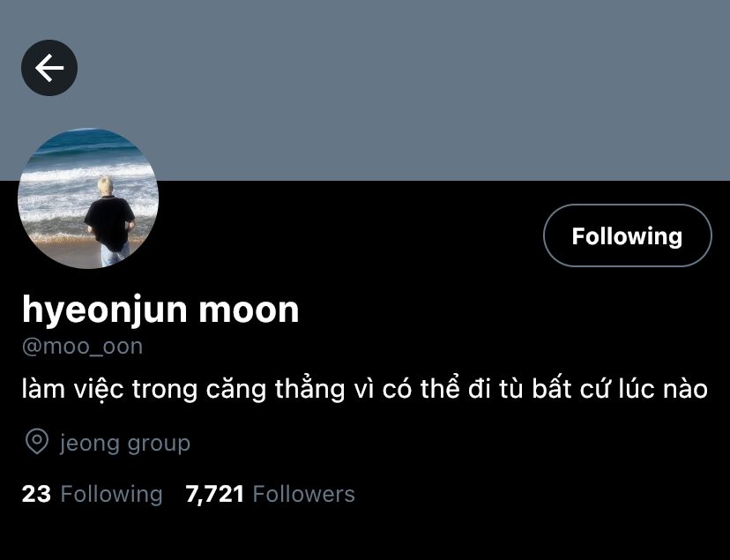Click the 7,721 follower count number
This screenshot has height=560, width=730.
pyautogui.click(x=214, y=494)
